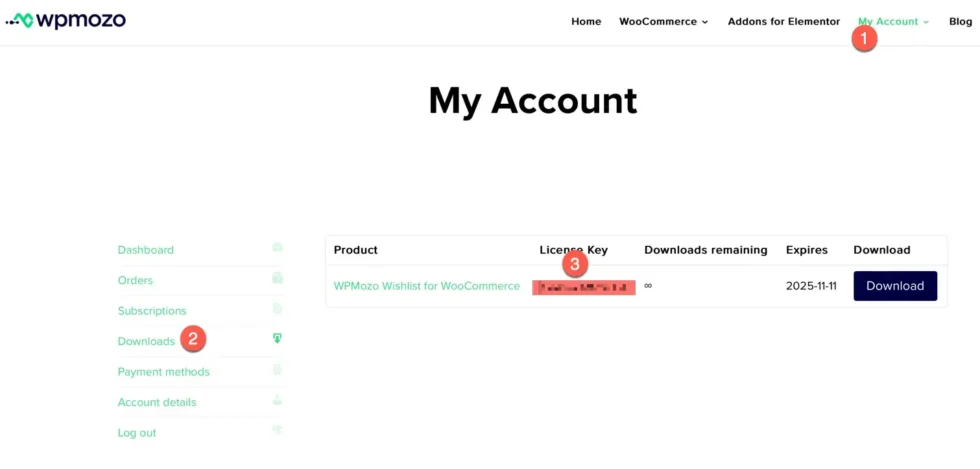Open the Blog menu item
This screenshot has height=469, width=980.
[x=960, y=21]
